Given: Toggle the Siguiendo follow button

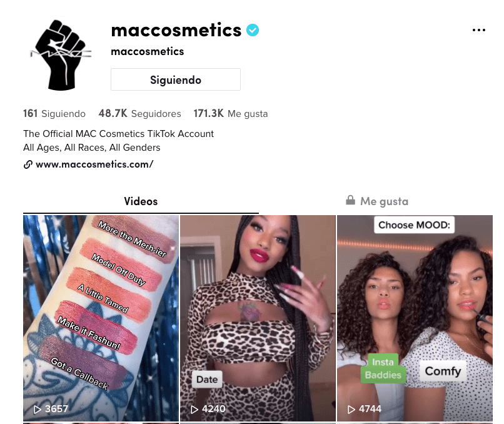Looking at the screenshot, I should [176, 79].
